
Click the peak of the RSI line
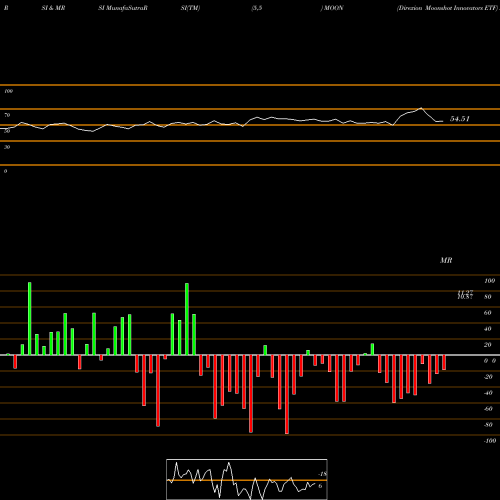tap(421, 108)
